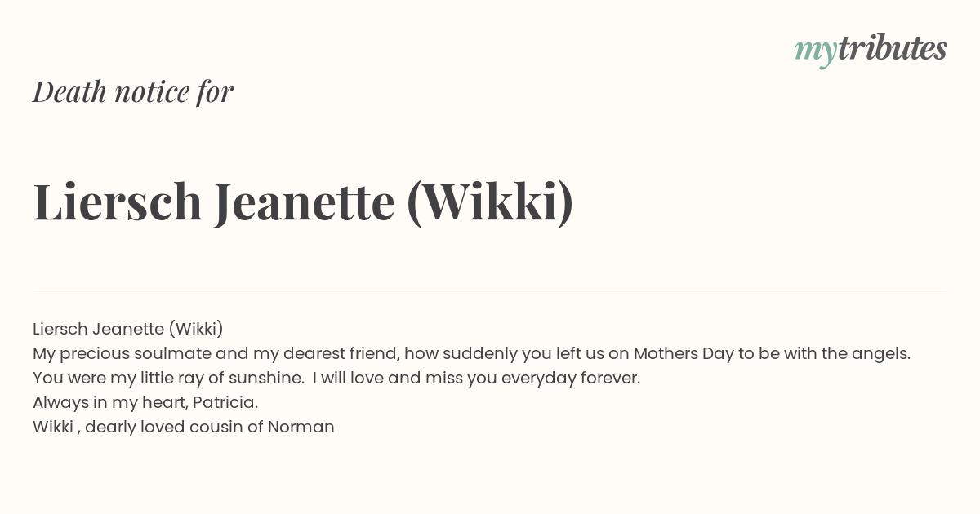Click the line "Always in my heart, Patricia."
Screen dimensions: 980x514
pos(145,402)
